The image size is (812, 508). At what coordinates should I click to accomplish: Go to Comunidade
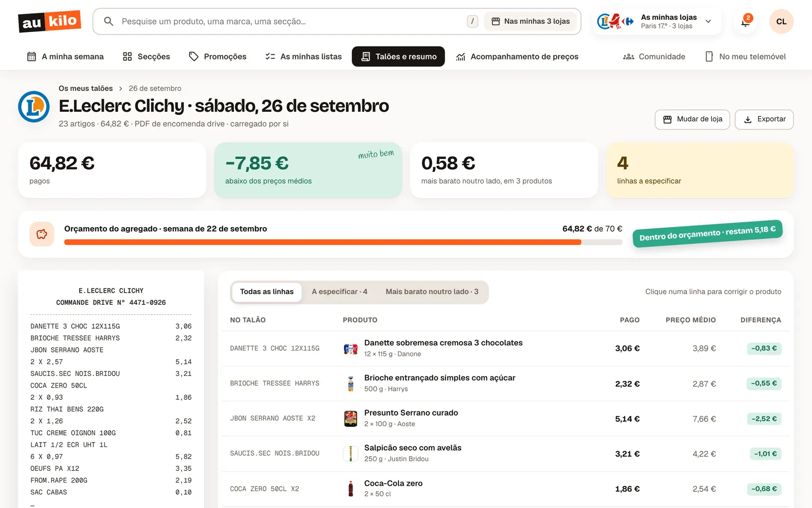click(x=654, y=56)
